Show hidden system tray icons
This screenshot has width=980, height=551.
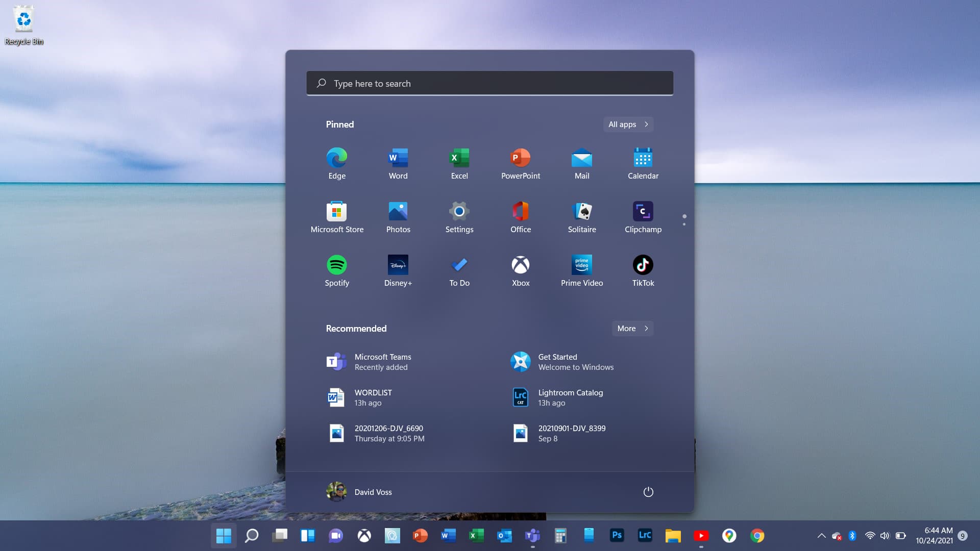(821, 536)
